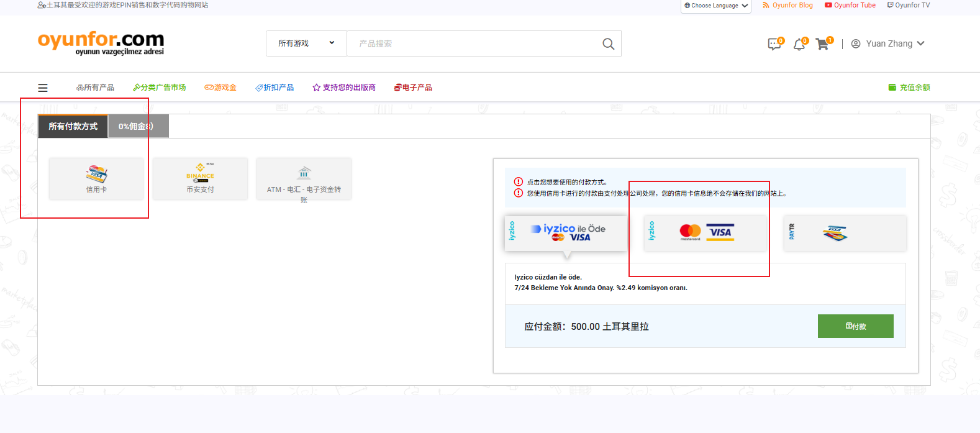Open the Oyunfor Tube link
The image size is (980, 433).
[x=850, y=5]
